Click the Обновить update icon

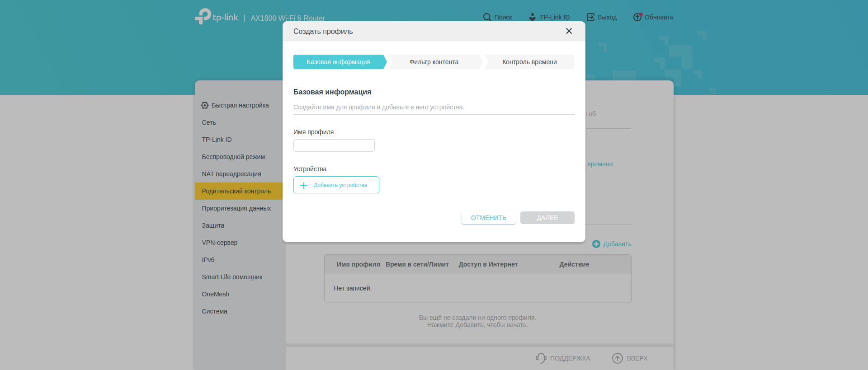(x=637, y=17)
